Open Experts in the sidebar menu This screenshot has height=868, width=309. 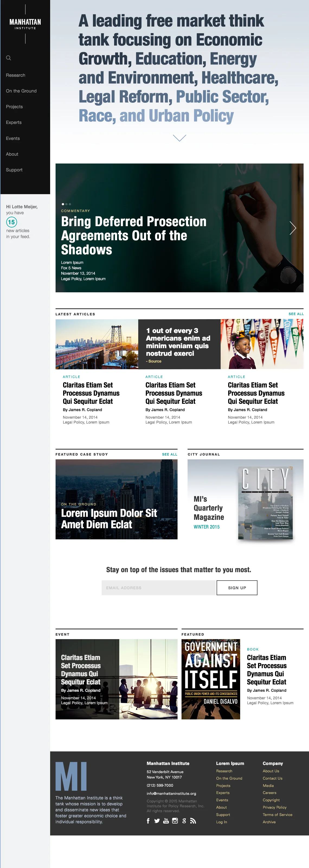(x=14, y=122)
